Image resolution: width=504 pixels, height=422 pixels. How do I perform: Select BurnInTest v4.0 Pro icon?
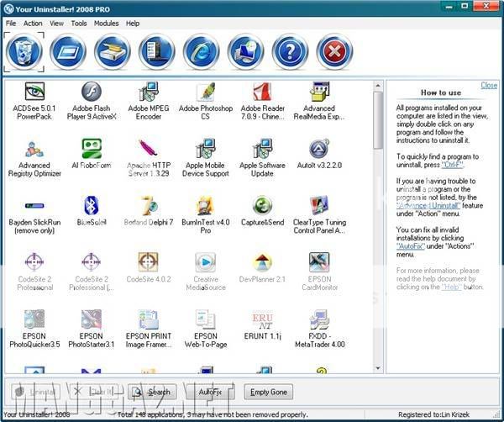click(206, 206)
